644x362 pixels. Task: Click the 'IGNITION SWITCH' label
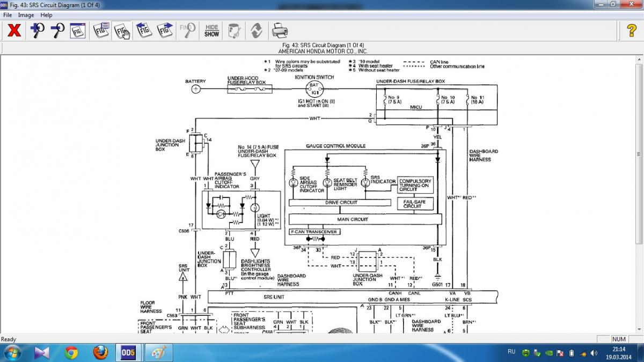tap(314, 77)
